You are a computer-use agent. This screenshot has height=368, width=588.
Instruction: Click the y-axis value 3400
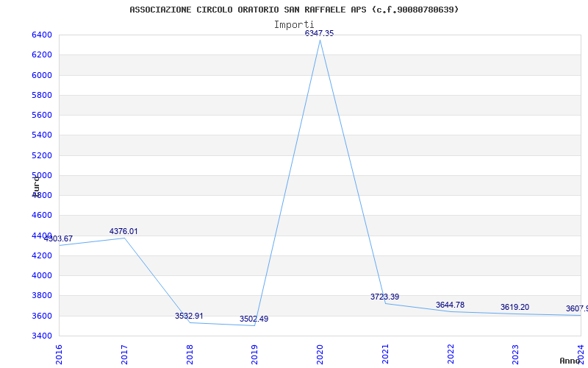[x=42, y=336]
